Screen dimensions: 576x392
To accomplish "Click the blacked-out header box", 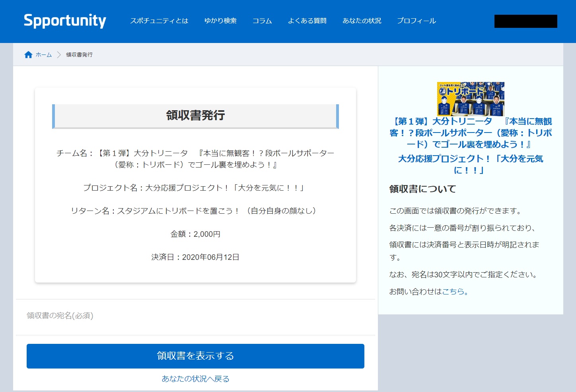I will (x=525, y=21).
